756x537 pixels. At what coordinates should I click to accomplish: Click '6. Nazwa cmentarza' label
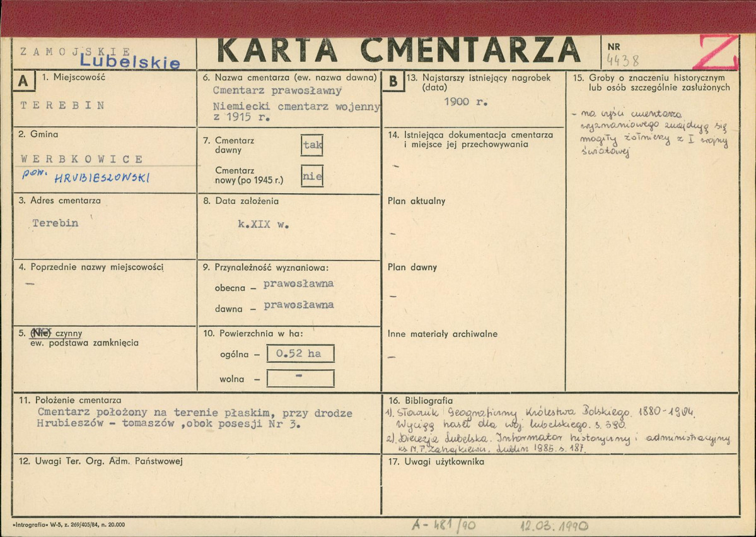point(290,77)
